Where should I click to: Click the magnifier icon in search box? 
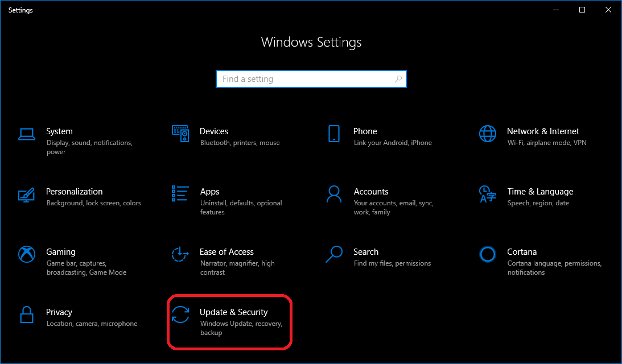(x=398, y=79)
